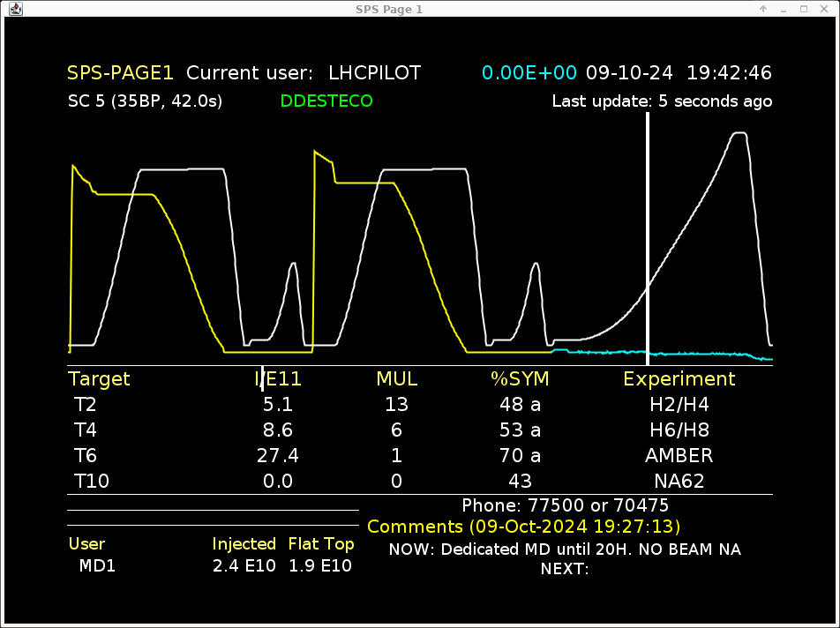840x628 pixels.
Task: Click the green DDESTECO label
Action: click(326, 101)
